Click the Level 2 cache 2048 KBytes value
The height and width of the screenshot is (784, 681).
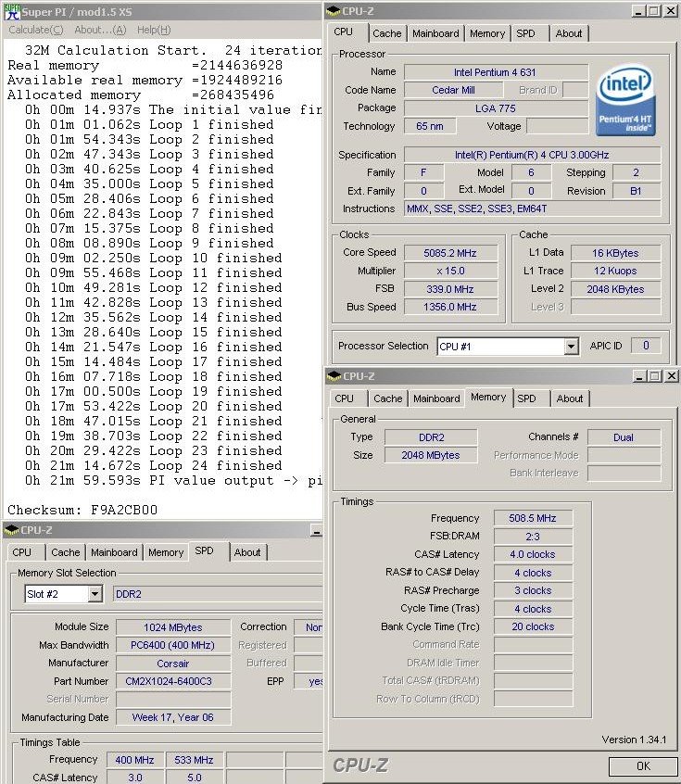pos(615,289)
